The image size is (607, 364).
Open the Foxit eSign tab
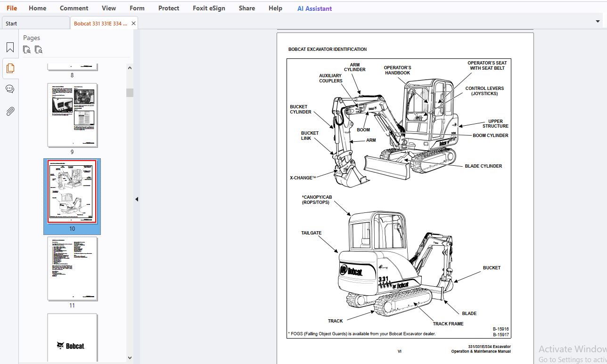pos(209,8)
